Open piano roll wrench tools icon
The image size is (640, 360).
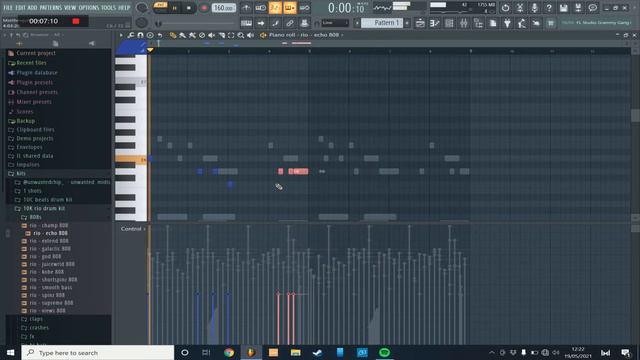(x=131, y=35)
